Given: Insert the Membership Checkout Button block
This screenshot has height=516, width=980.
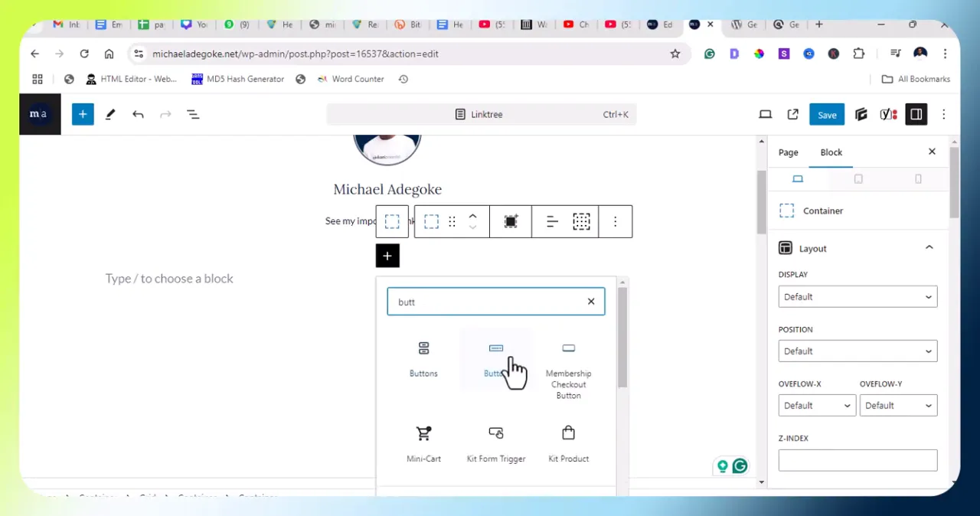Looking at the screenshot, I should click(x=568, y=371).
